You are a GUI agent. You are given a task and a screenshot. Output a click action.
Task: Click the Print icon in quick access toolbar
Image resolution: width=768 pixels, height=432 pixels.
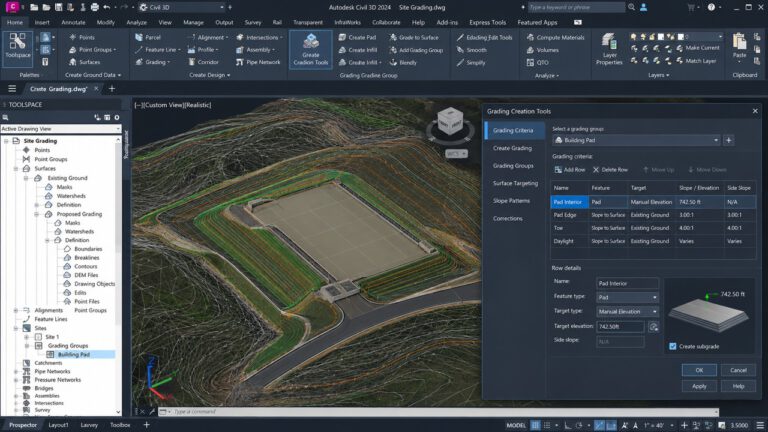pos(95,7)
